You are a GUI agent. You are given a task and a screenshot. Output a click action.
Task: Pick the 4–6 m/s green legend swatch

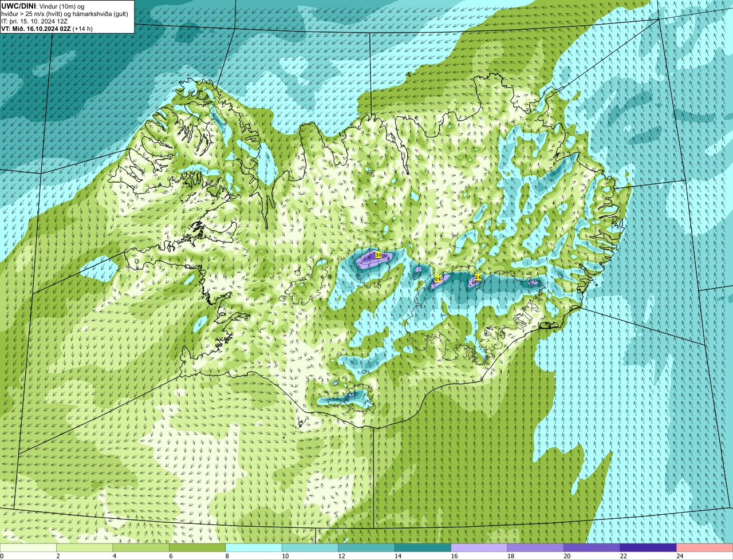(x=141, y=547)
